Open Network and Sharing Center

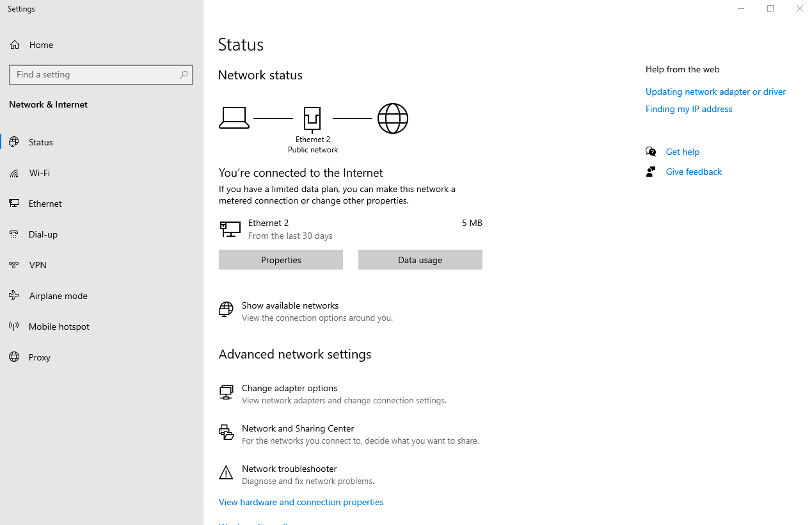click(x=298, y=428)
